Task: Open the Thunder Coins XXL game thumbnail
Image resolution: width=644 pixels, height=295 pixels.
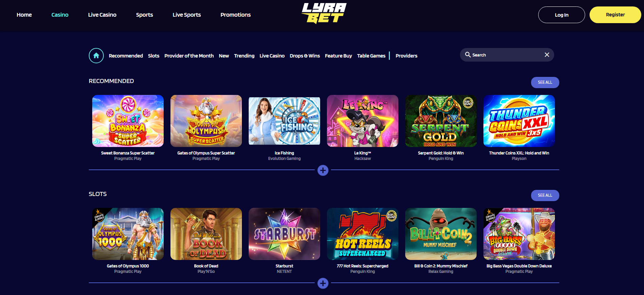Action: 519,121
